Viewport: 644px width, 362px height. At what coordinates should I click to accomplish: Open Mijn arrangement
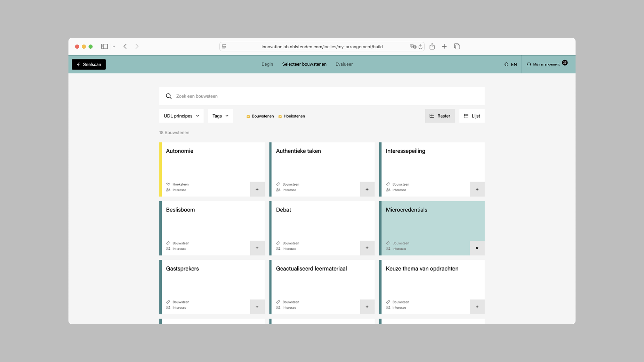[x=546, y=64]
